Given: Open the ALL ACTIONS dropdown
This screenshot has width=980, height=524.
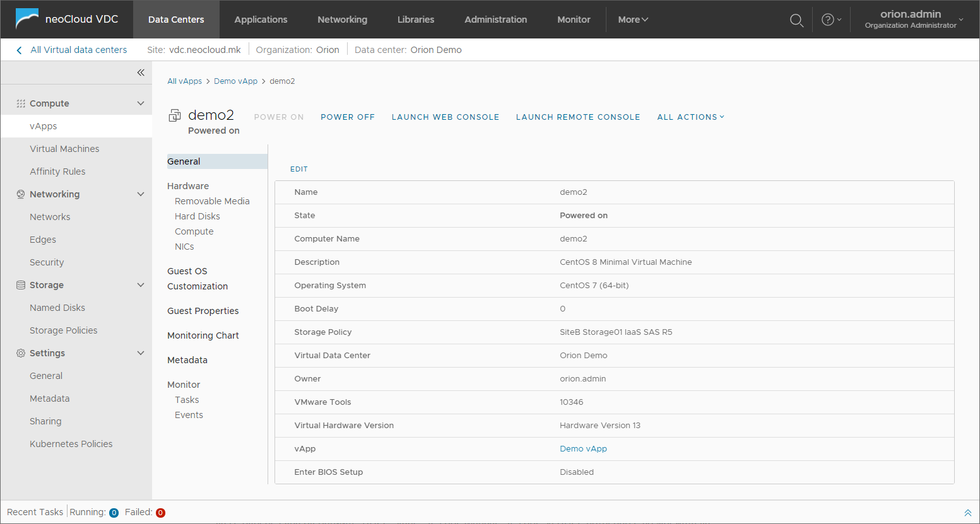Looking at the screenshot, I should [x=690, y=117].
